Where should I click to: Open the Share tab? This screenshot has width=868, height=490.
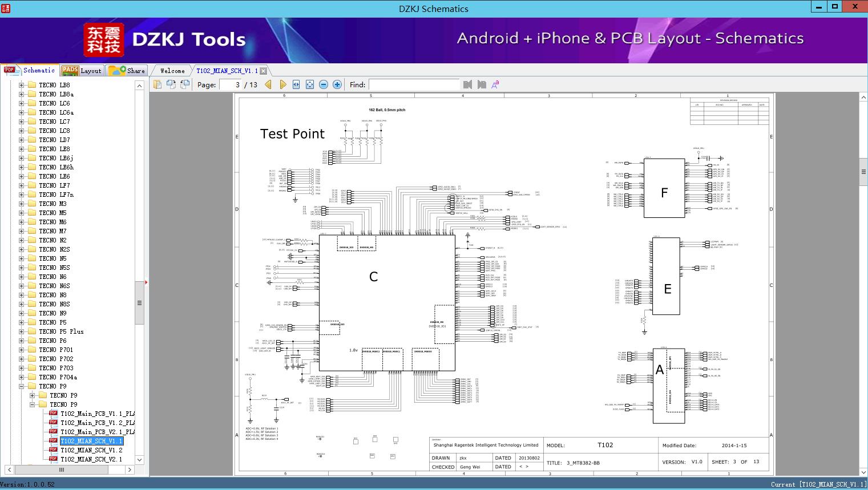pos(127,70)
